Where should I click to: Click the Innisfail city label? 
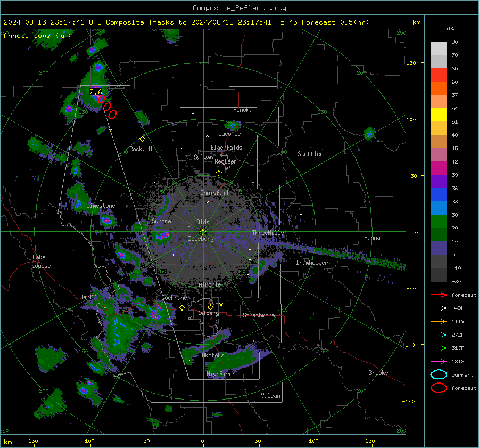(214, 193)
